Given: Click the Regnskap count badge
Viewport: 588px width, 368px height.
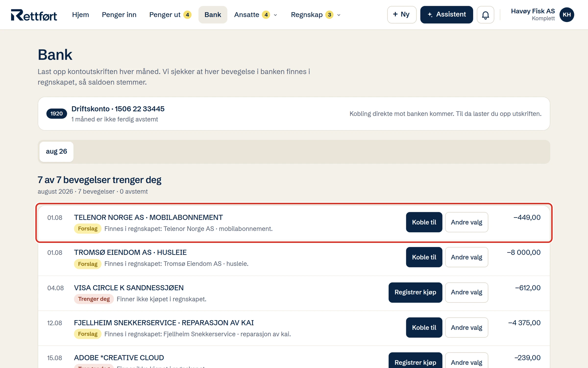Looking at the screenshot, I should [x=330, y=15].
